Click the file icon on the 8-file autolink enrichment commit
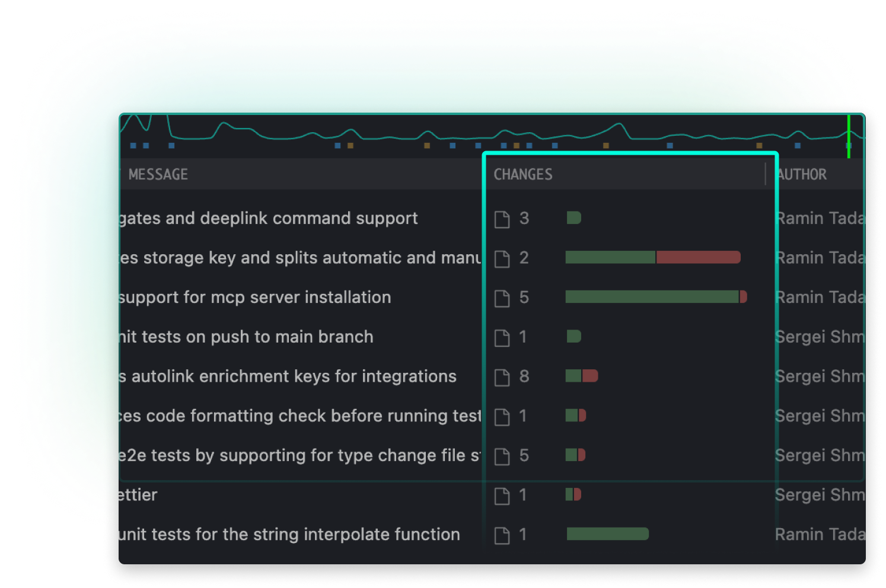Image resolution: width=886 pixels, height=588 pixels. pos(503,376)
